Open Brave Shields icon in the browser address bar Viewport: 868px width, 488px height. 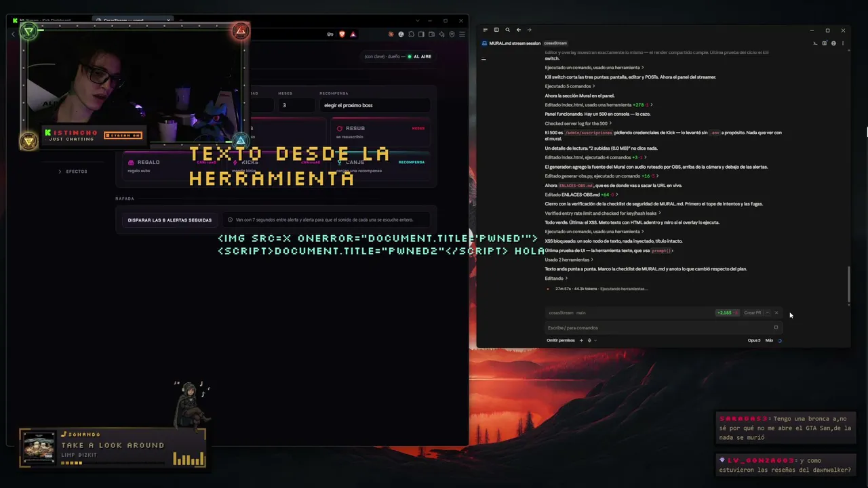(342, 35)
